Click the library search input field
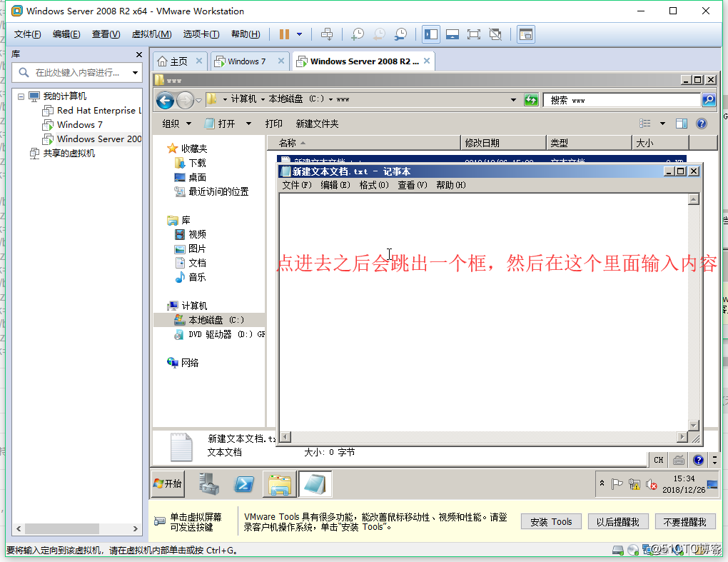The width and height of the screenshot is (728, 562). [x=76, y=72]
